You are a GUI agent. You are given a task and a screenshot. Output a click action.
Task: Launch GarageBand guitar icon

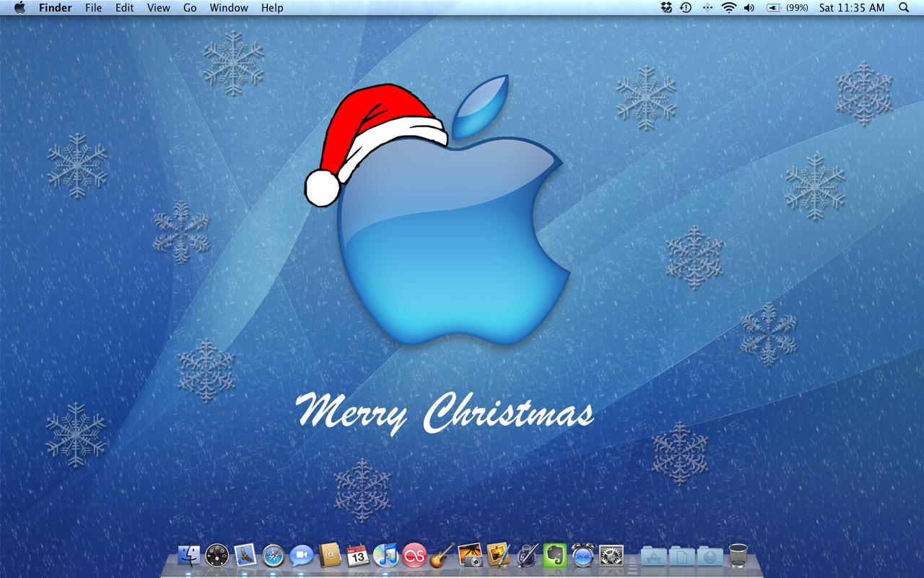click(x=443, y=555)
